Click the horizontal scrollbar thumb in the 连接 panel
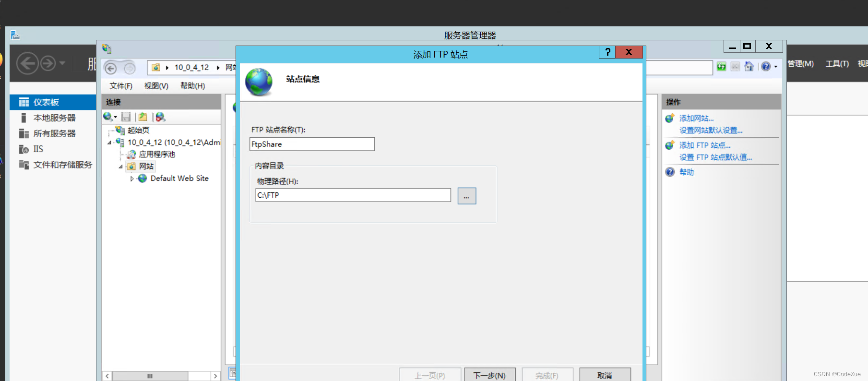 point(150,376)
